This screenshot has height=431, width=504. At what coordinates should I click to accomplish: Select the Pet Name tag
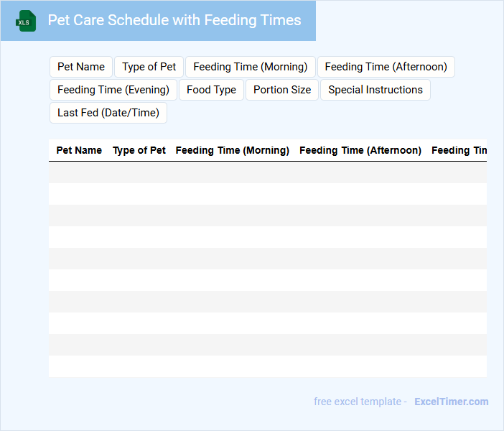pyautogui.click(x=81, y=67)
